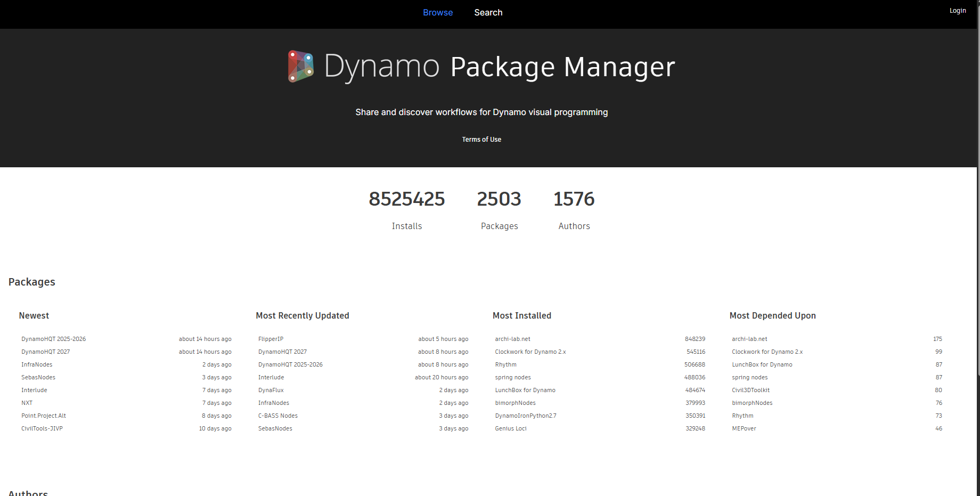Screen dimensions: 980x496
Task: Open the Genius Loci package
Action: 511,428
